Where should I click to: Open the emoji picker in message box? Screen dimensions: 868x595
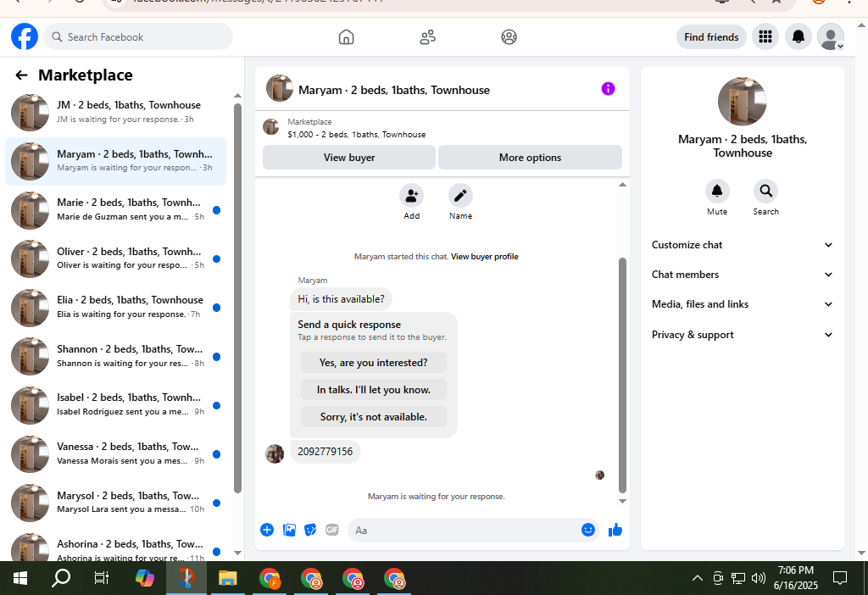click(588, 530)
